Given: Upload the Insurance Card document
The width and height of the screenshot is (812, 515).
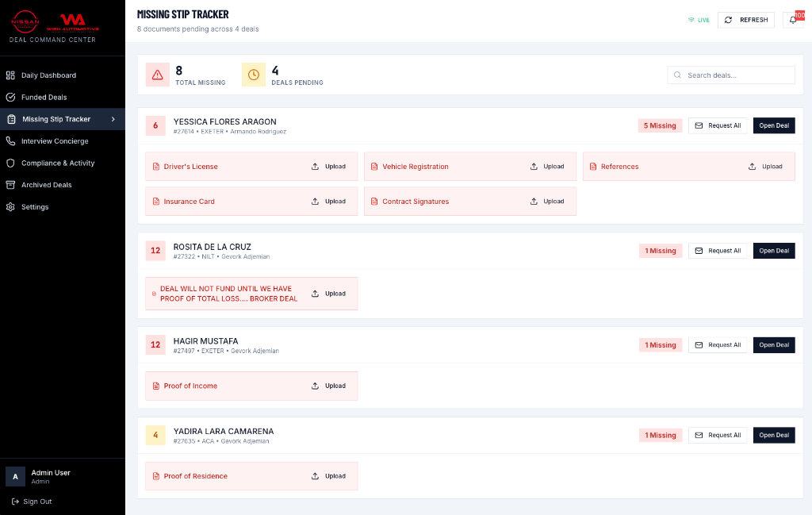Looking at the screenshot, I should pos(328,202).
